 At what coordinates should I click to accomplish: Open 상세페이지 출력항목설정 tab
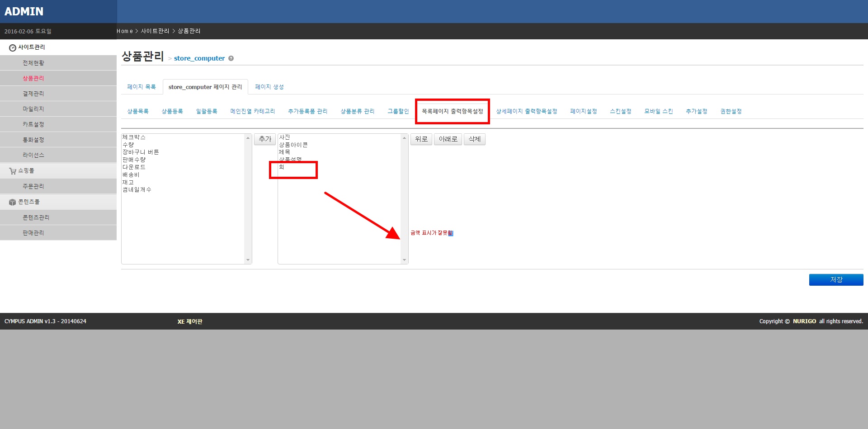pyautogui.click(x=526, y=111)
